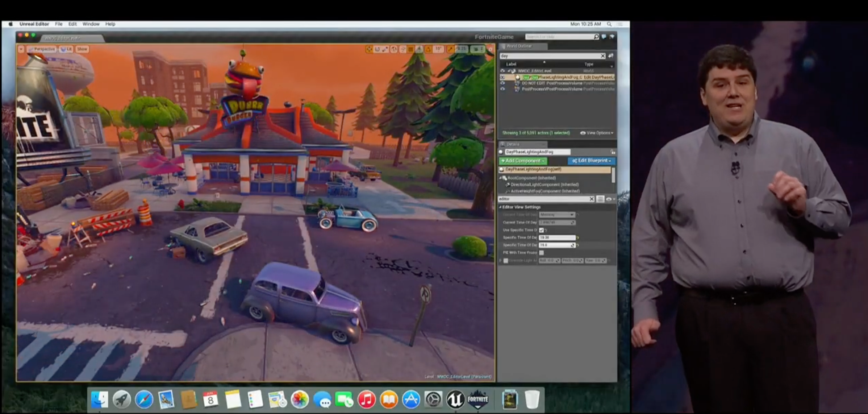The image size is (868, 414).
Task: Toggle Override Light Angle checkbox
Action: [506, 261]
